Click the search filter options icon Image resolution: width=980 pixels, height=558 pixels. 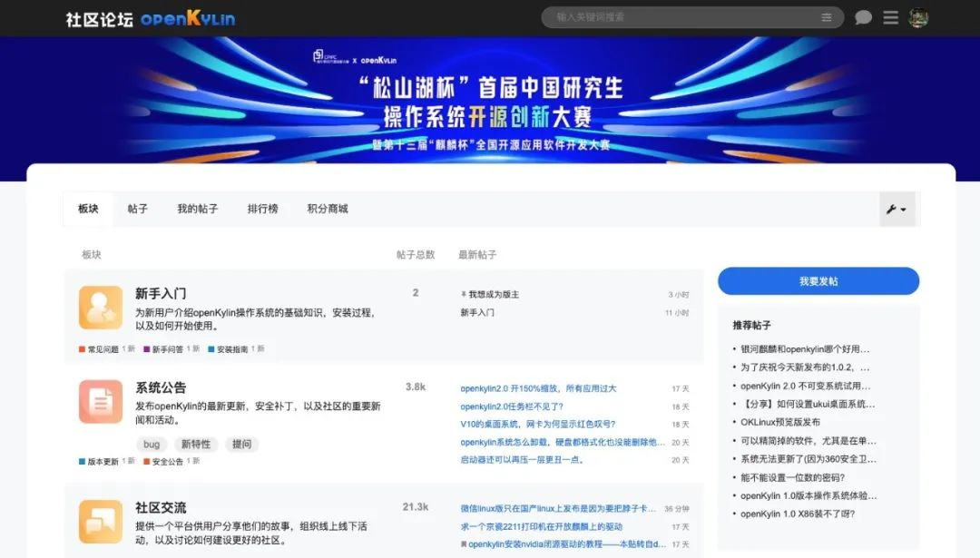point(827,17)
